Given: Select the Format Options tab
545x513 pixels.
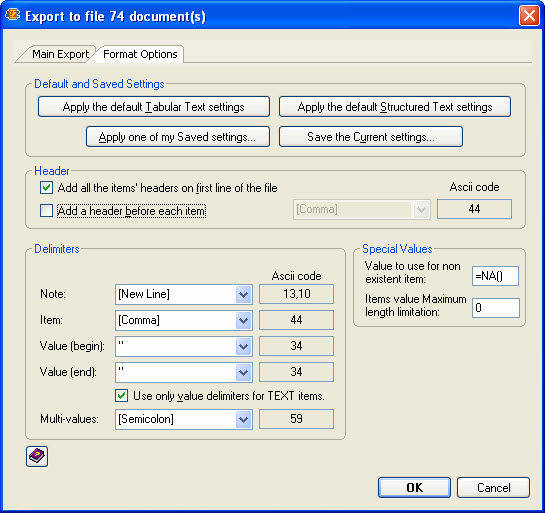Looking at the screenshot, I should (140, 54).
